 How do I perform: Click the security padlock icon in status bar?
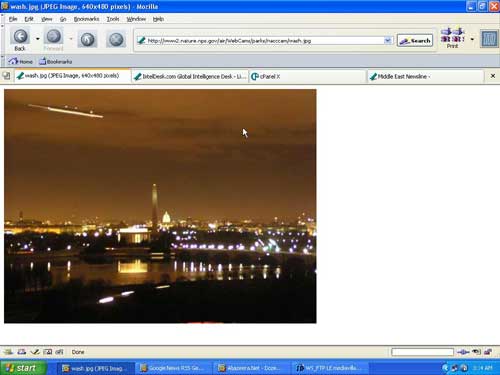488,352
